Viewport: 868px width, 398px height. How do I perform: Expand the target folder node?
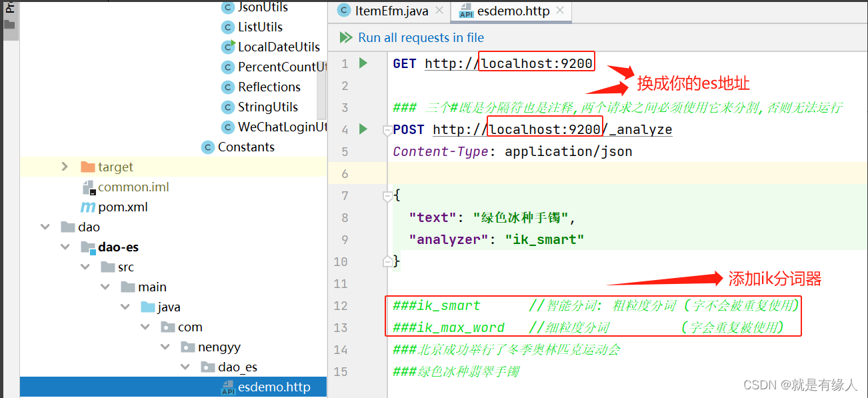64,167
